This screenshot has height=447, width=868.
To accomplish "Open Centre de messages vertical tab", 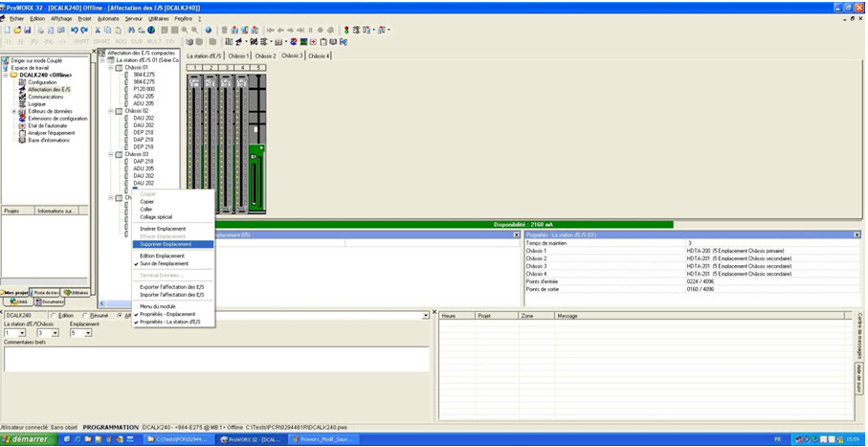I will tap(859, 336).
